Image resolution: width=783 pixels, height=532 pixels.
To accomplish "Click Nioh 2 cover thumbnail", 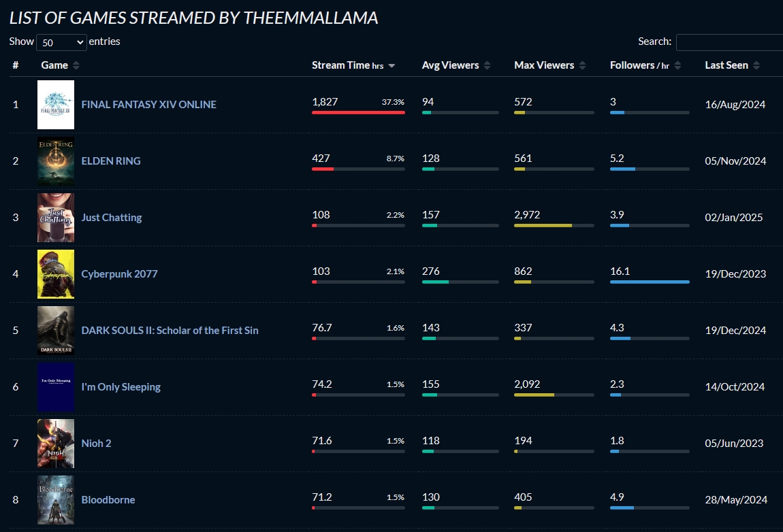I will click(56, 443).
